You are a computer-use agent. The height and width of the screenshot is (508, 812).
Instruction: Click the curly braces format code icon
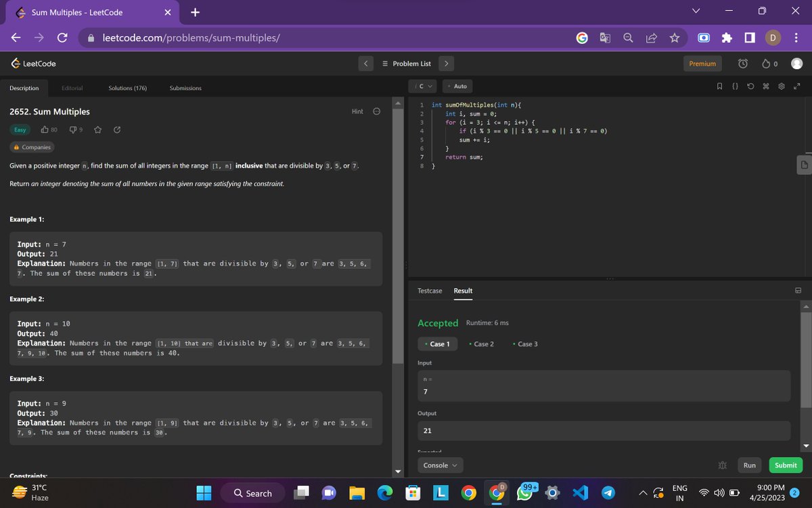pos(735,86)
